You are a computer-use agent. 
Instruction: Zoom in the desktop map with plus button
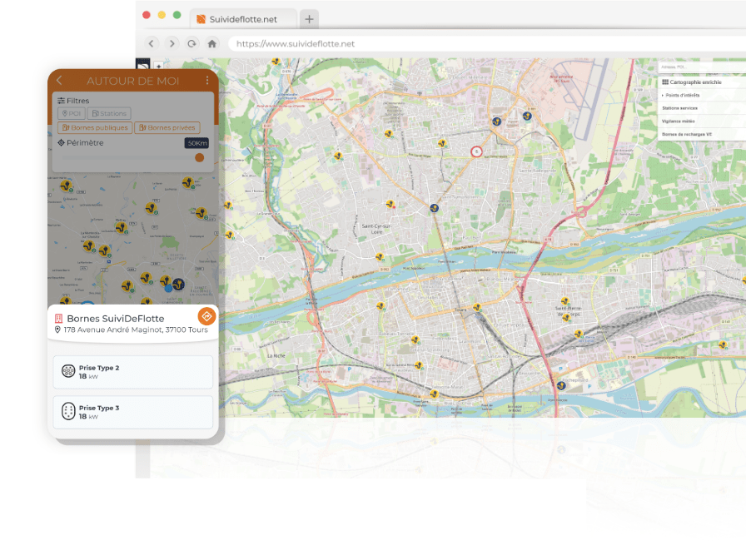(159, 67)
